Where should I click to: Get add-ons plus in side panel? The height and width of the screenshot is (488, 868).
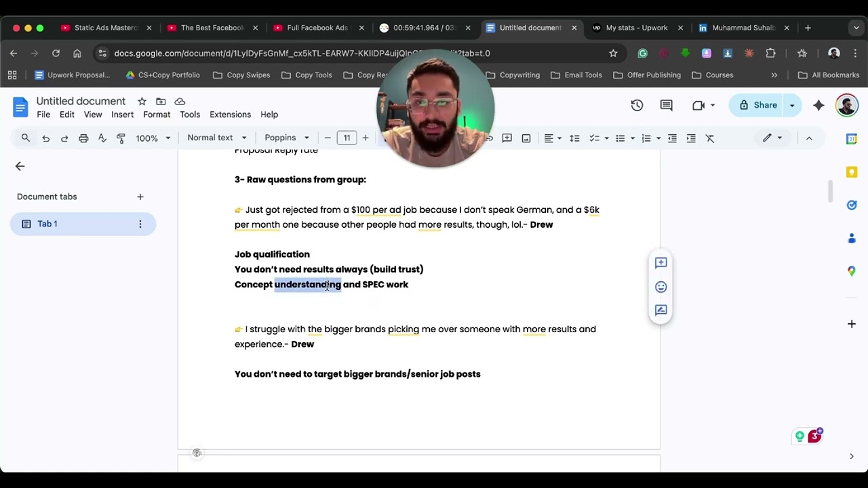(x=852, y=324)
